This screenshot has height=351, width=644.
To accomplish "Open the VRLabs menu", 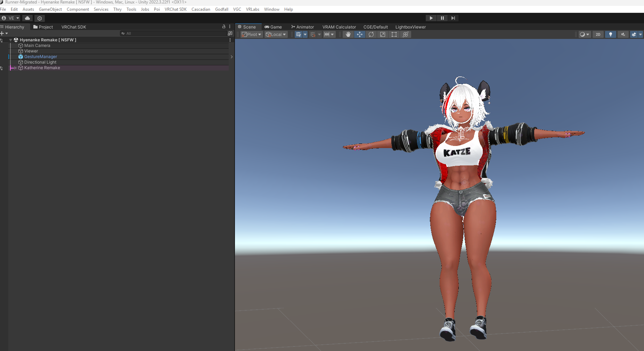I will [x=253, y=9].
